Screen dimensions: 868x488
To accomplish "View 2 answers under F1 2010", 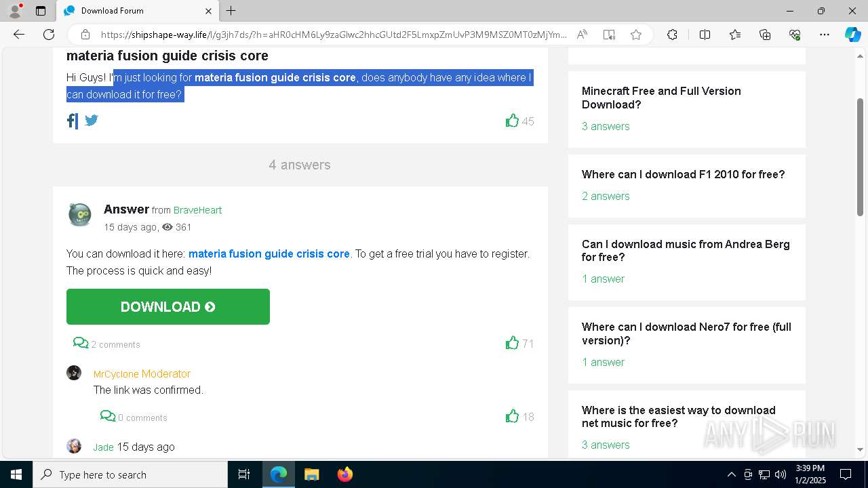I will click(x=606, y=196).
